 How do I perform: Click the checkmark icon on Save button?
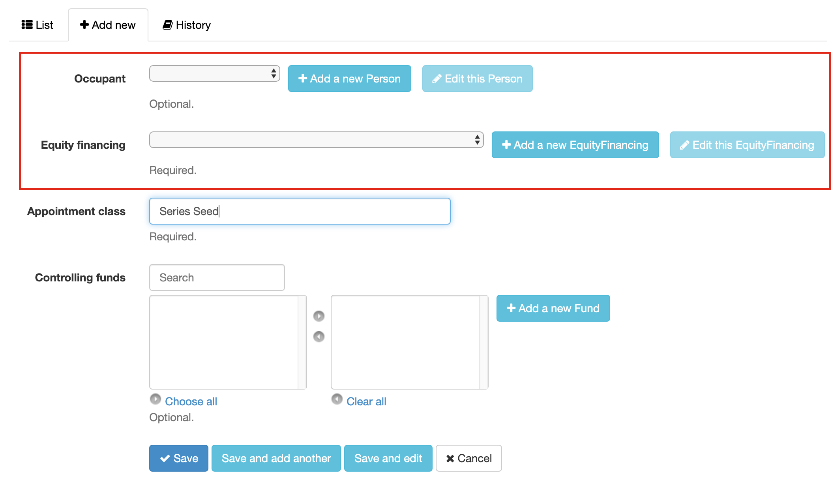(165, 459)
